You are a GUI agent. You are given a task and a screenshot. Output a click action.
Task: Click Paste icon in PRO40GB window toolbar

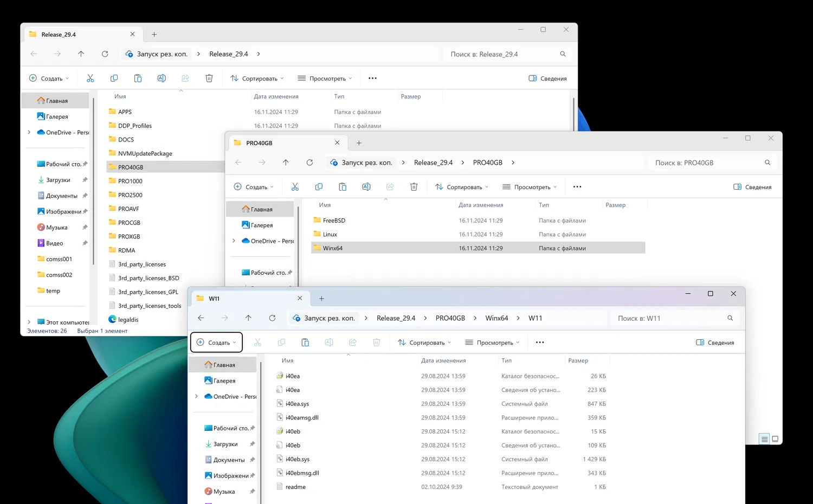tap(343, 187)
